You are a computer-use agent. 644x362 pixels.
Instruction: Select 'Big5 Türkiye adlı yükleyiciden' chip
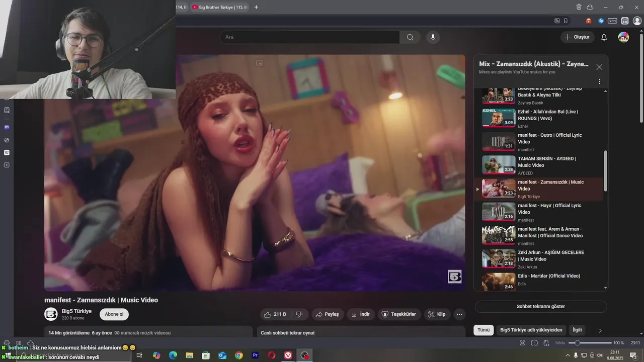tap(531, 330)
